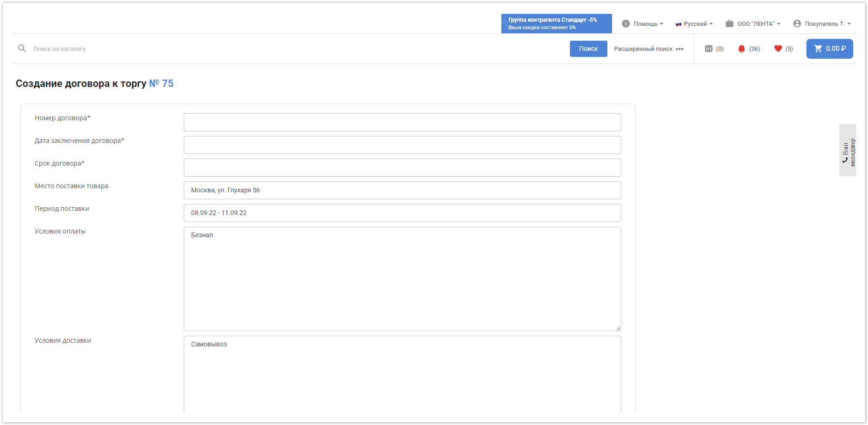The image size is (868, 425).
Task: Click into the Условия оплаты text area
Action: [x=402, y=278]
